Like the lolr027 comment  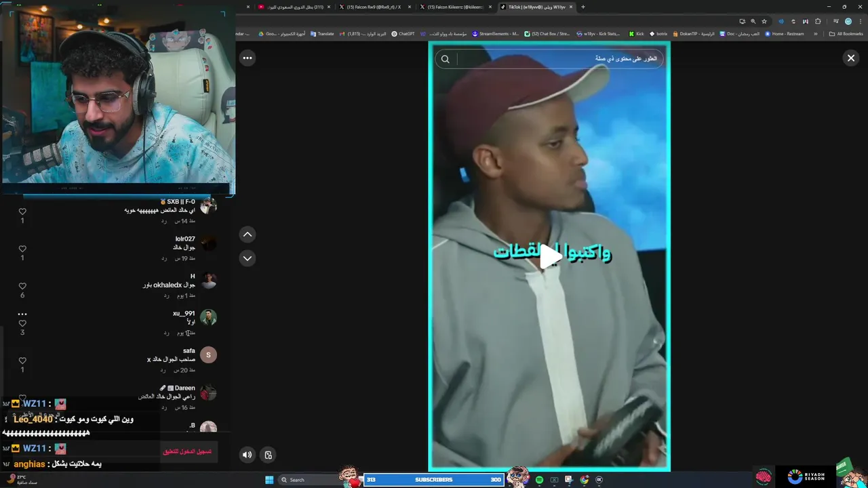22,249
